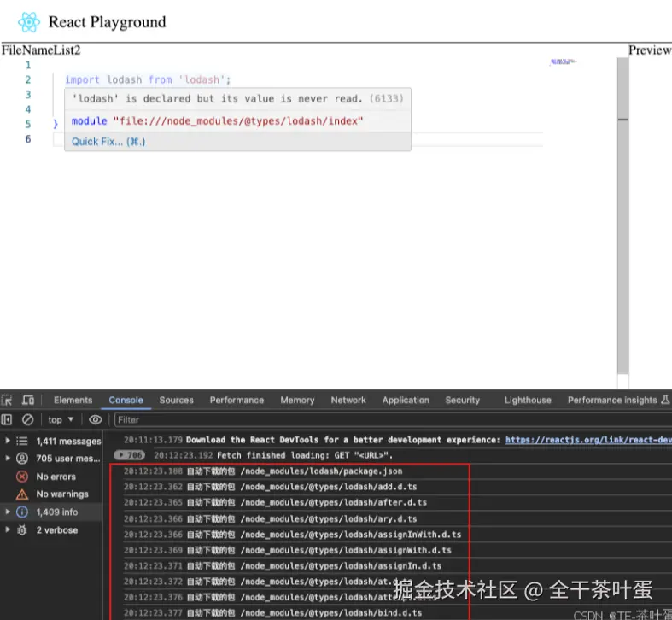Open the Network tab
672x620 pixels.
[x=348, y=400]
